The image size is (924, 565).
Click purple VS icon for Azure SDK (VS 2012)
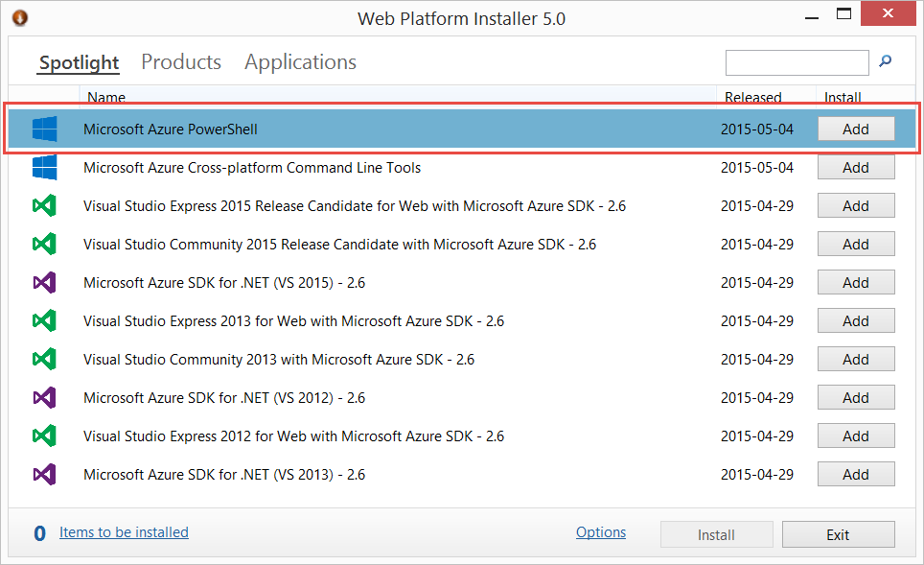point(44,397)
